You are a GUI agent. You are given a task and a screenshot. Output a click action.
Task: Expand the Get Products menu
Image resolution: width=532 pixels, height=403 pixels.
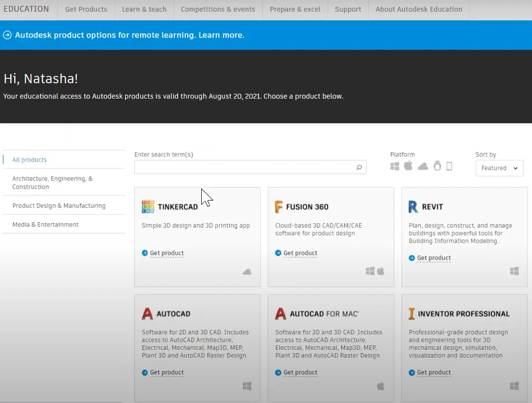pyautogui.click(x=86, y=9)
